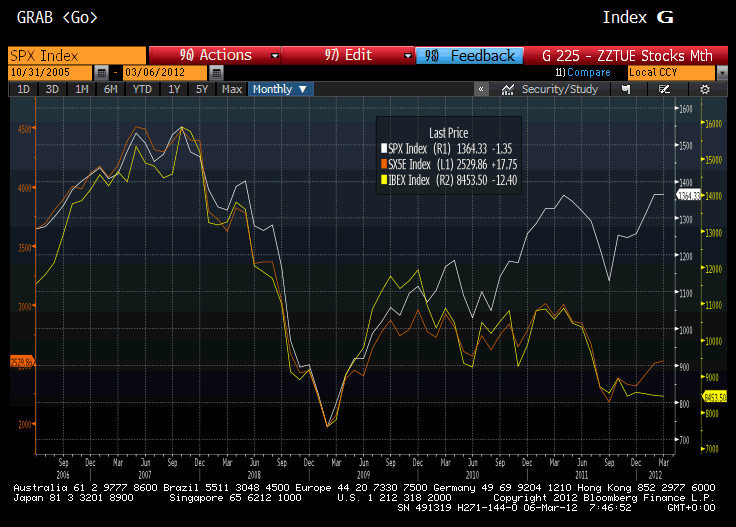Open the end date calendar picker
The width and height of the screenshot is (736, 527).
click(x=216, y=73)
